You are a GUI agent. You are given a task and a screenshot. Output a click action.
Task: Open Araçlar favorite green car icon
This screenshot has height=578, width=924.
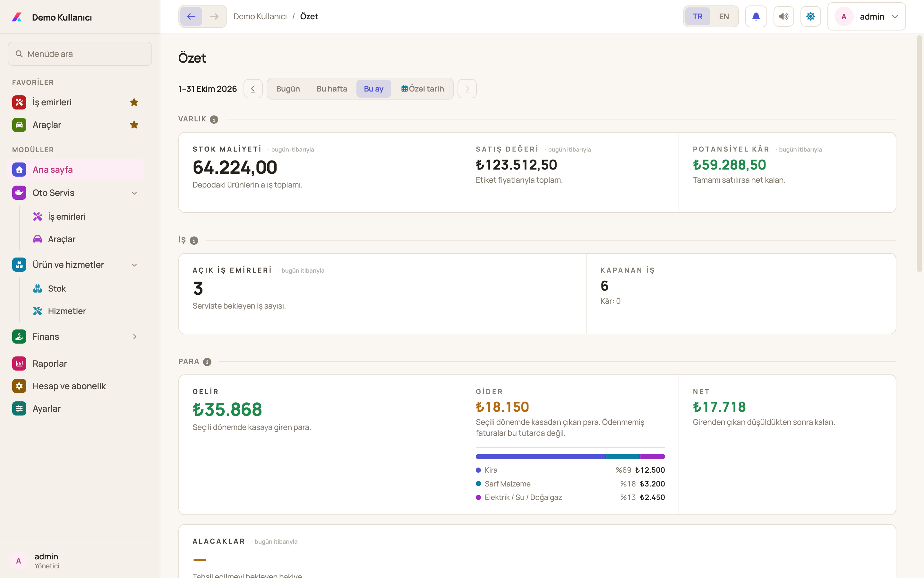pyautogui.click(x=19, y=125)
